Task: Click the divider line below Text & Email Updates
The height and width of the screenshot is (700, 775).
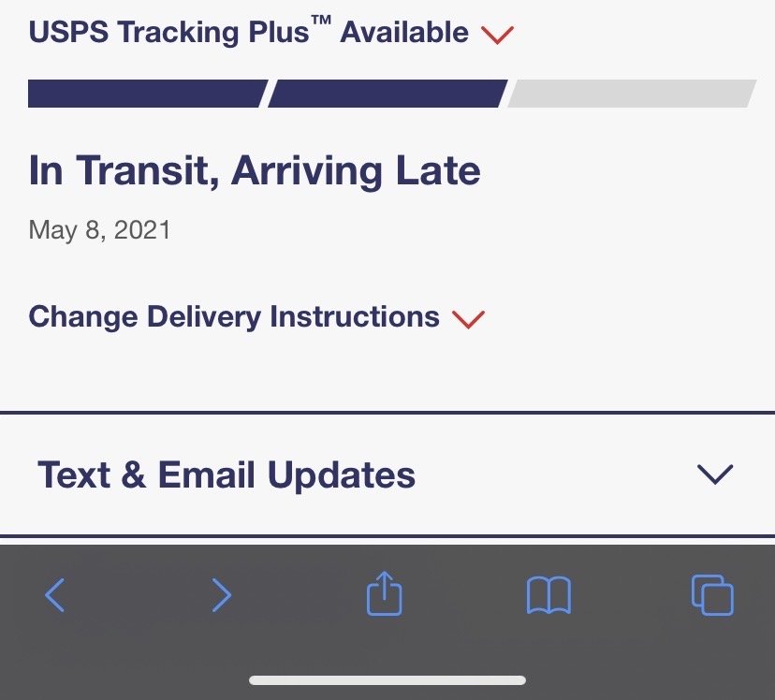Action: point(387,537)
